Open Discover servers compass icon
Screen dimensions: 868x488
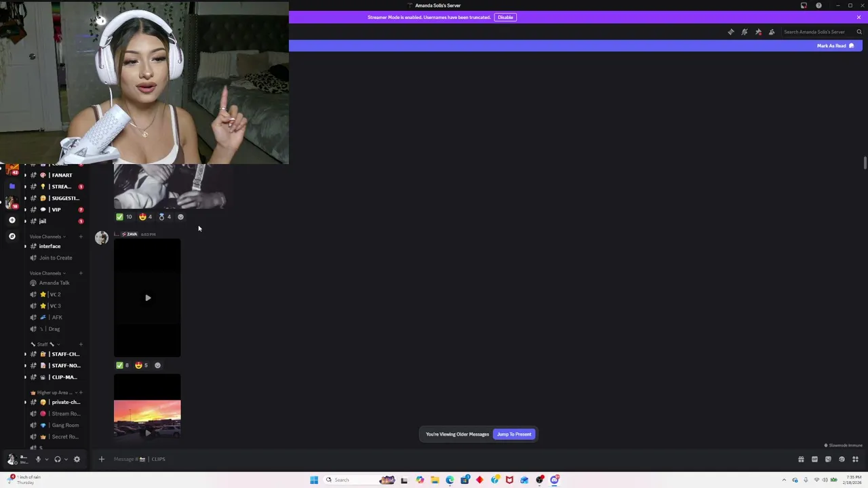click(12, 237)
